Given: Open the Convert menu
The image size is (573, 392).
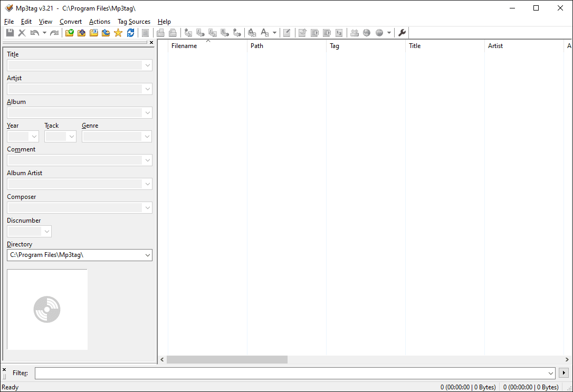Looking at the screenshot, I should pos(71,22).
